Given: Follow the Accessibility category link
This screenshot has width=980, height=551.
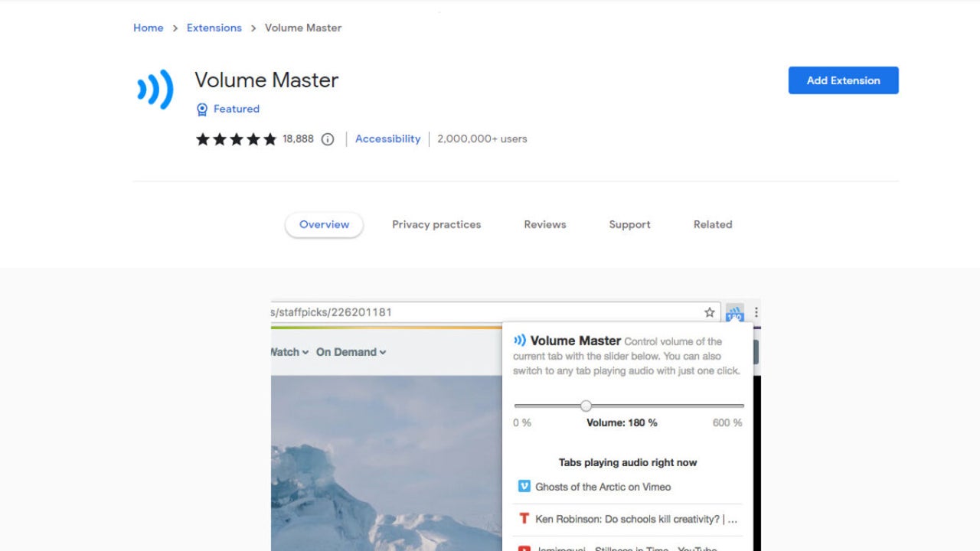Looking at the screenshot, I should (x=387, y=139).
